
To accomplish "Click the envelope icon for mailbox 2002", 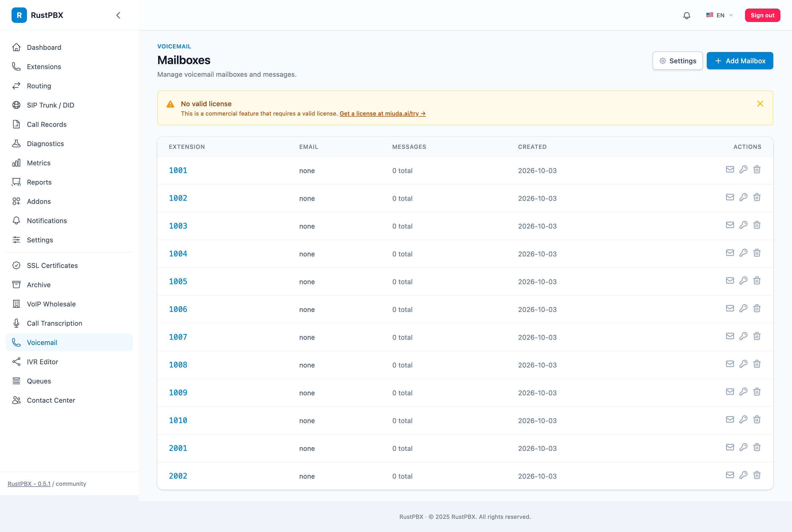I will click(730, 475).
